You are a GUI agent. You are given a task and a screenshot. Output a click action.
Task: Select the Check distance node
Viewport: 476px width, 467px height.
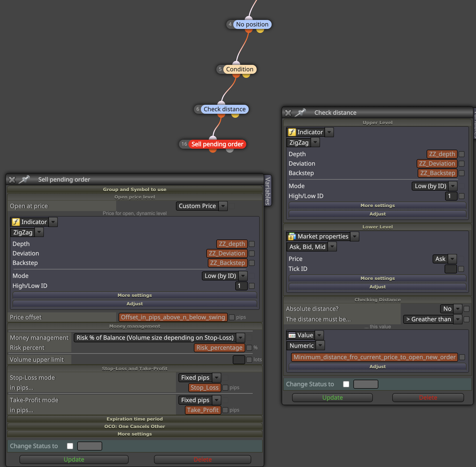coord(225,109)
